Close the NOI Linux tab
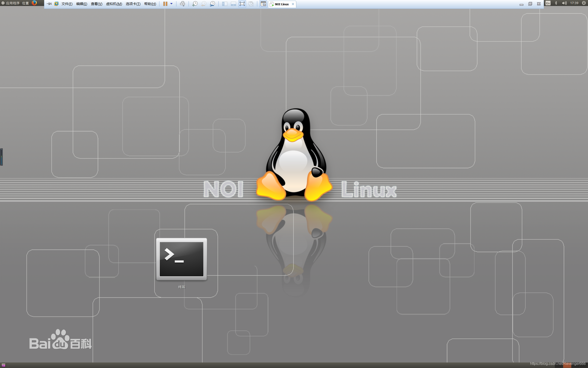This screenshot has height=368, width=588. pyautogui.click(x=293, y=4)
